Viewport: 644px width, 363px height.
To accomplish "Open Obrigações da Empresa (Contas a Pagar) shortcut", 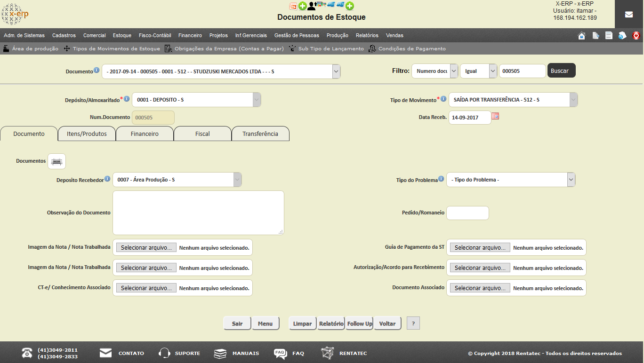I will pyautogui.click(x=224, y=48).
